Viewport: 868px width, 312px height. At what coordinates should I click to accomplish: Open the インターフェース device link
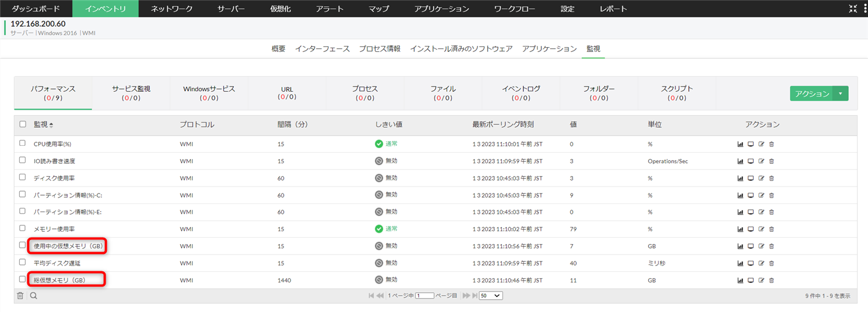(322, 49)
